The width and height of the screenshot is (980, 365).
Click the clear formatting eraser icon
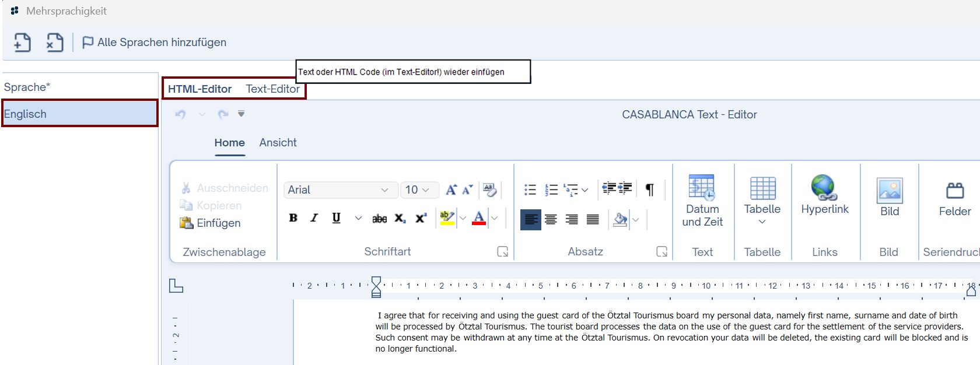(489, 189)
